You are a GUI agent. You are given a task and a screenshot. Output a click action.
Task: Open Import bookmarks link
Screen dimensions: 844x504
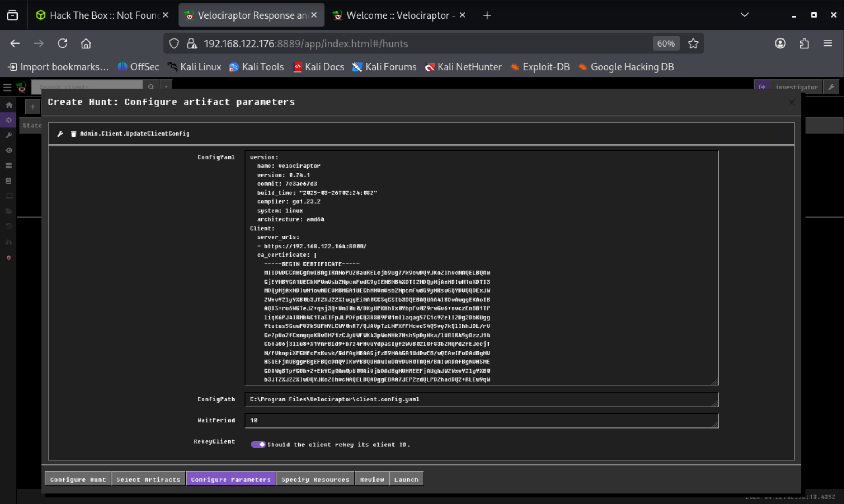point(59,67)
